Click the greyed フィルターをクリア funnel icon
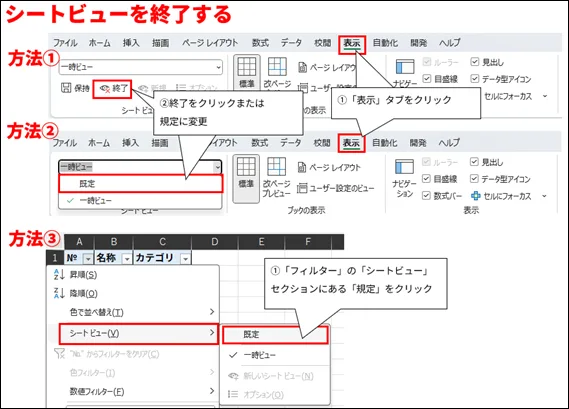 [60, 354]
